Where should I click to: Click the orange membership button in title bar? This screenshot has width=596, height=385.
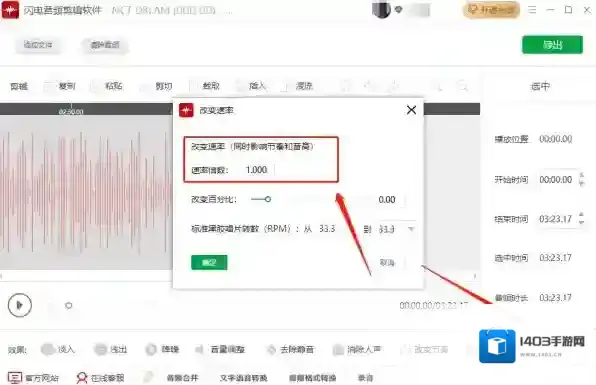tap(491, 10)
